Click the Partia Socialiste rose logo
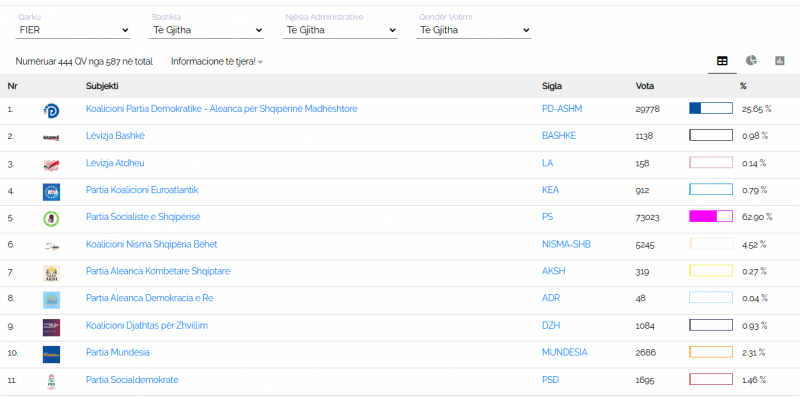Screen dimensions: 800x399 (x=51, y=219)
